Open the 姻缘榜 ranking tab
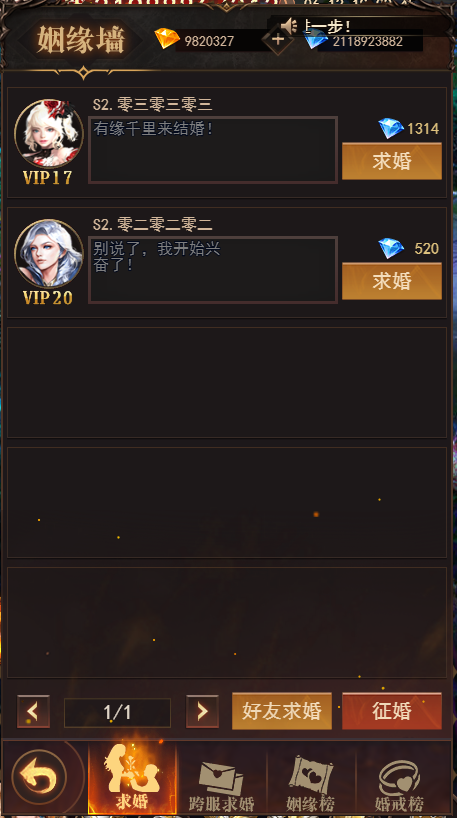Image resolution: width=457 pixels, height=818 pixels. 311,777
